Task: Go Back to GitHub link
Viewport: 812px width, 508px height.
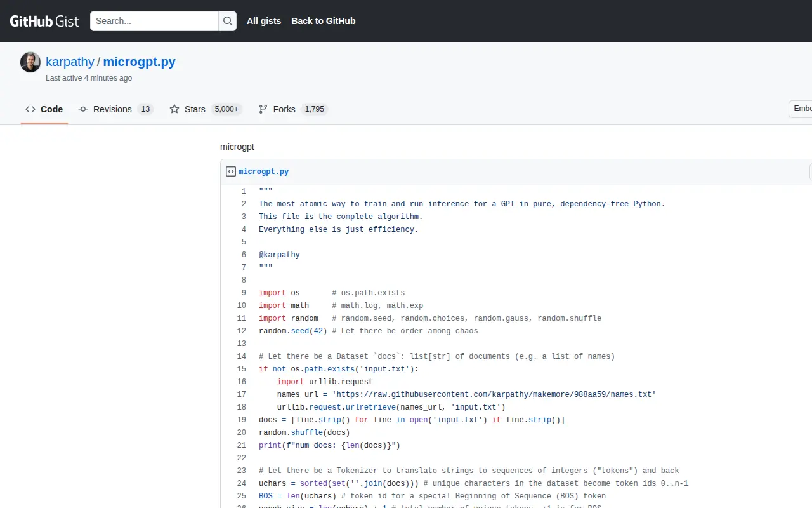Action: click(323, 21)
